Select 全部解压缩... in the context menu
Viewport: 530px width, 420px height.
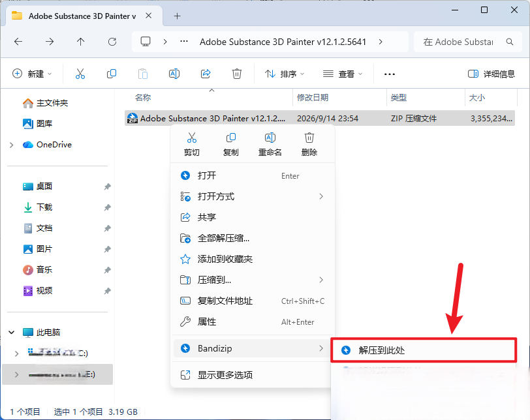click(253, 238)
